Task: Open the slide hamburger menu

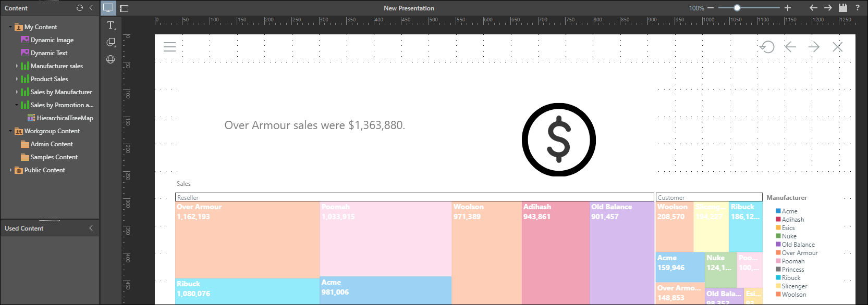Action: pyautogui.click(x=170, y=47)
